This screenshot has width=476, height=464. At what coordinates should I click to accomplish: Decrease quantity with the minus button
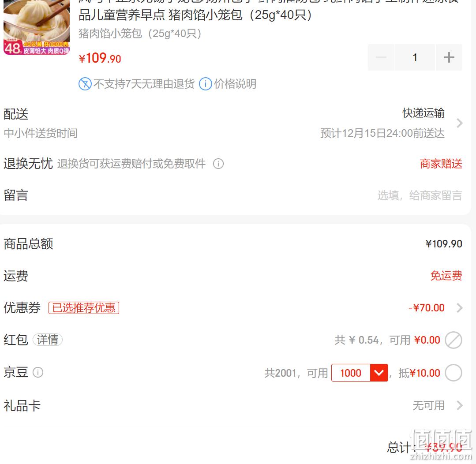click(381, 57)
